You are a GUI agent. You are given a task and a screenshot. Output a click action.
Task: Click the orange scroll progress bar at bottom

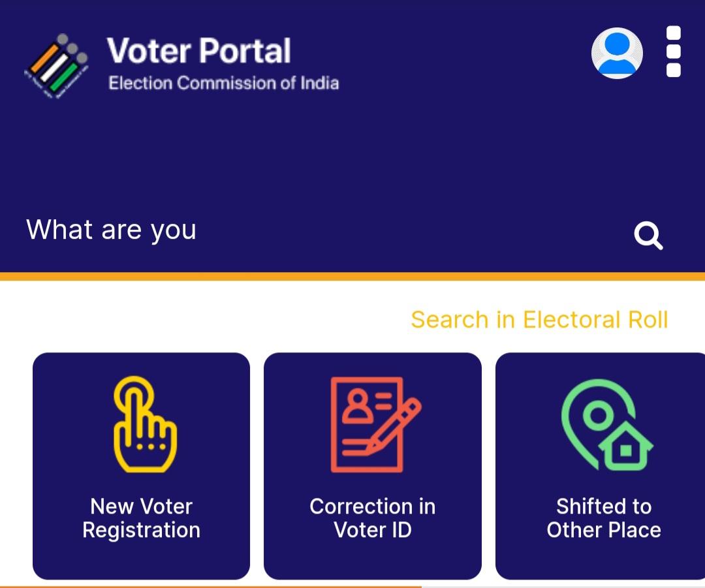211,586
